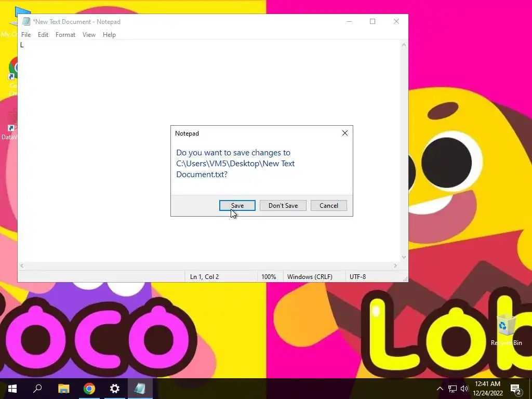Open the taskbar clock and date
Screen dimensions: 532x399
click(x=487, y=389)
